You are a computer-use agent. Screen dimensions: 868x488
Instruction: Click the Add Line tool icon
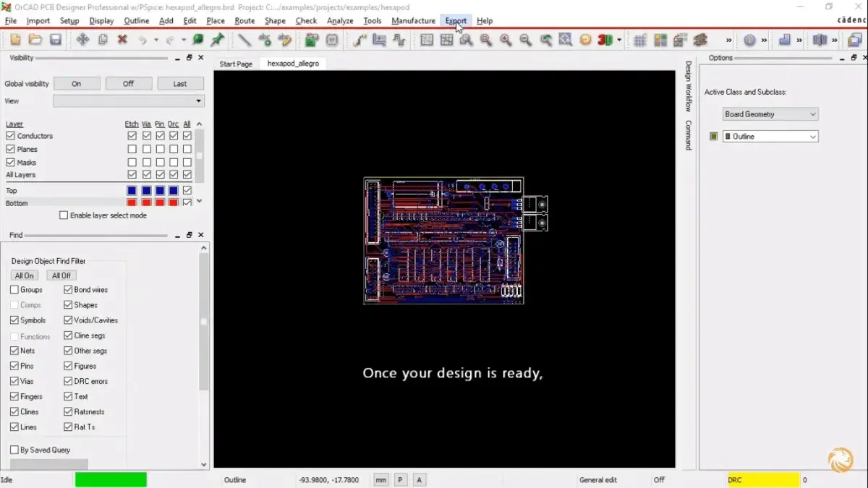click(x=244, y=40)
